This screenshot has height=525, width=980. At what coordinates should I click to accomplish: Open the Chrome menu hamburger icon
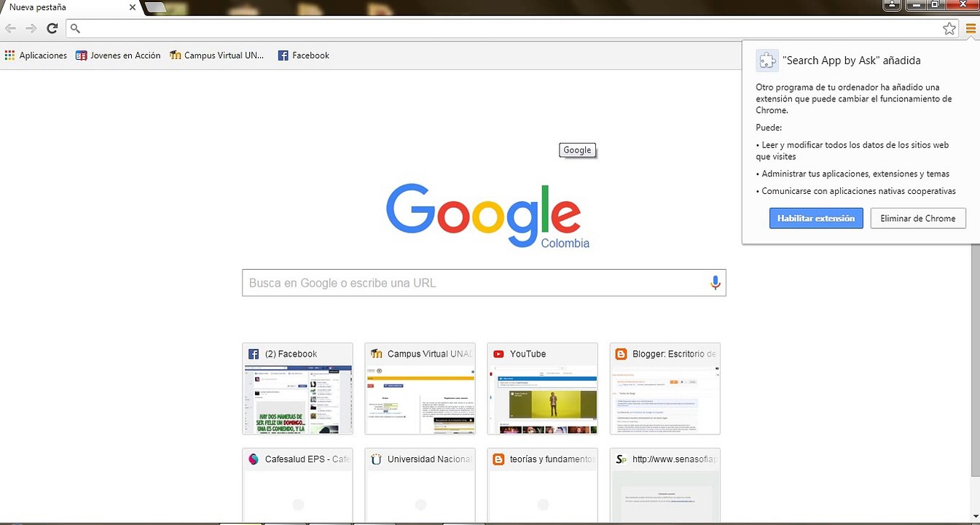click(x=971, y=28)
